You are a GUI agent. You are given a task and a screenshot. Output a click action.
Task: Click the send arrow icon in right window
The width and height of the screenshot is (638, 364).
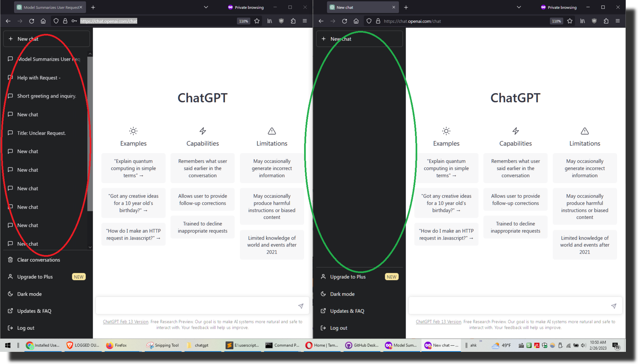pyautogui.click(x=614, y=306)
